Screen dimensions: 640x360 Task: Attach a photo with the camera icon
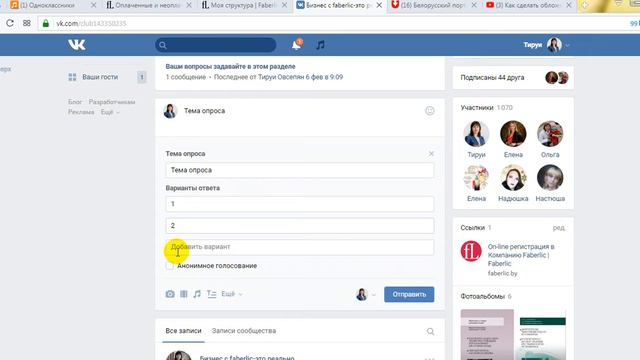pyautogui.click(x=170, y=294)
